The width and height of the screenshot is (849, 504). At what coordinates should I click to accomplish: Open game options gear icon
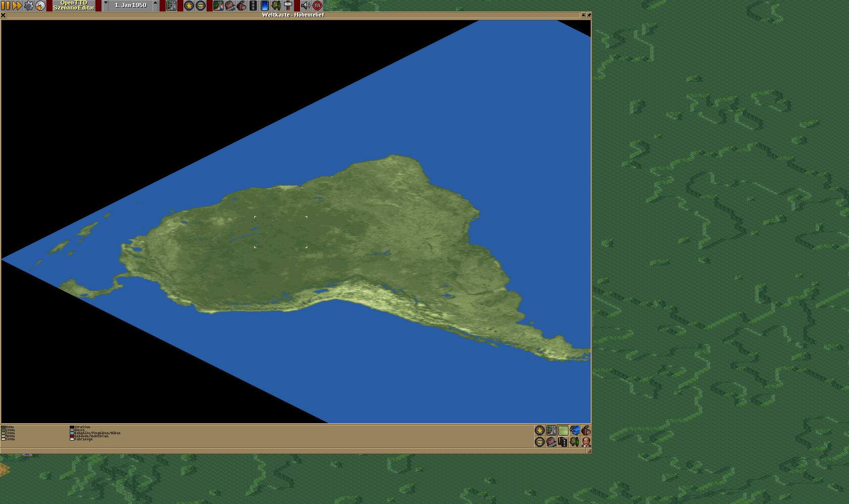point(29,6)
